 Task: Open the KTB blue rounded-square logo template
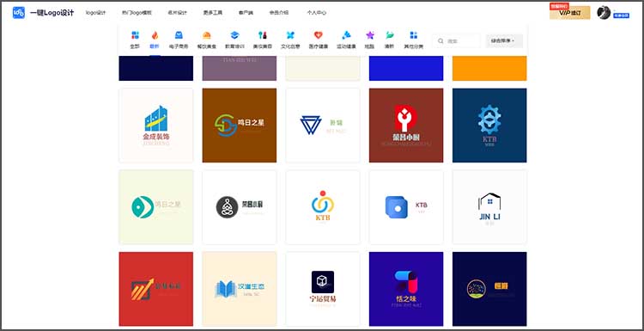coord(406,207)
